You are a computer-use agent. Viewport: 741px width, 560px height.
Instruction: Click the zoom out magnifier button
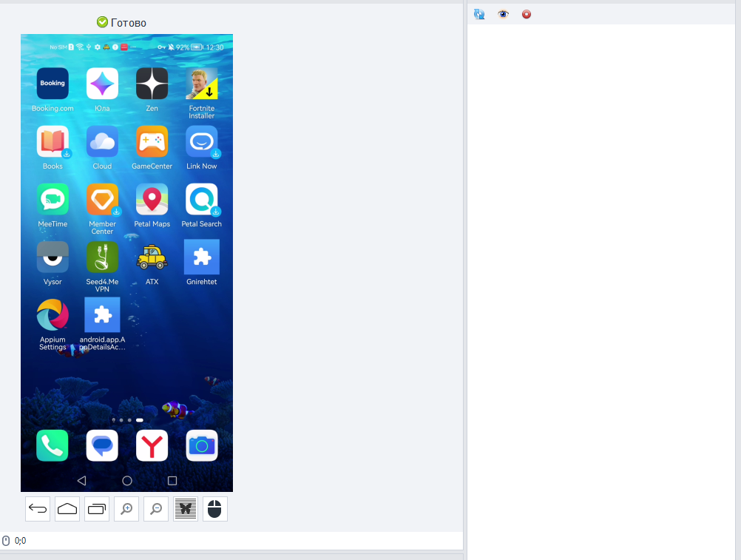(156, 509)
